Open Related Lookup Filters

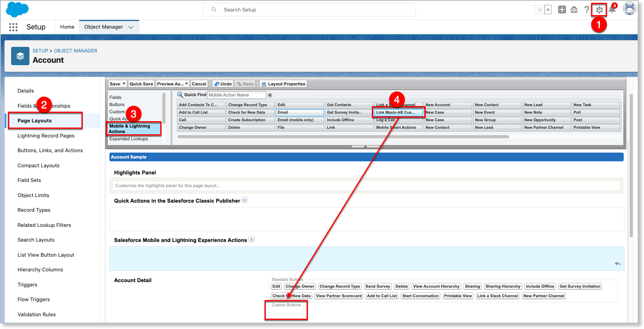point(44,225)
